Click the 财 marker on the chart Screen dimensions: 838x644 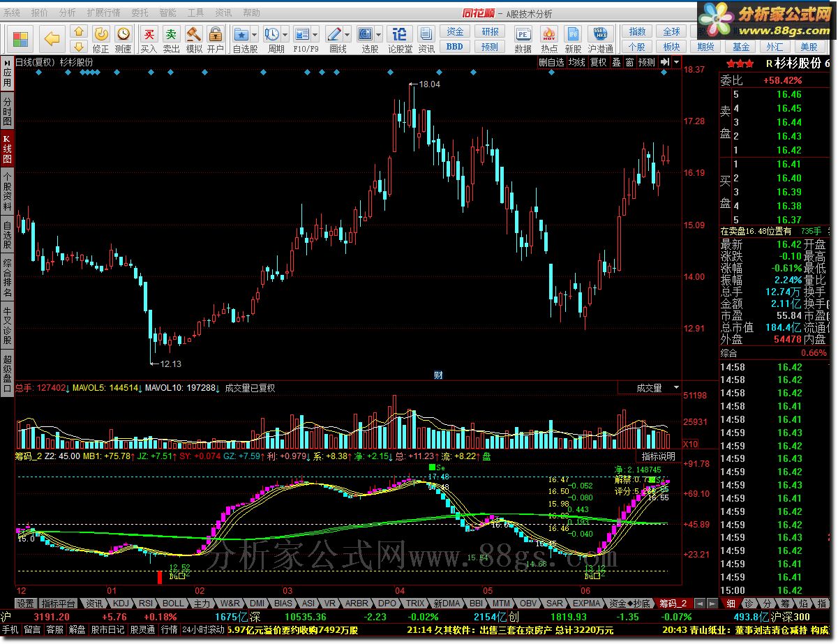(x=438, y=375)
